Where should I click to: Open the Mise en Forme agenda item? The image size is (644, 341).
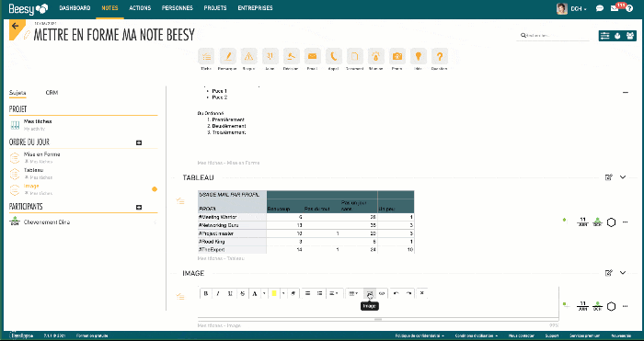[x=42, y=154]
